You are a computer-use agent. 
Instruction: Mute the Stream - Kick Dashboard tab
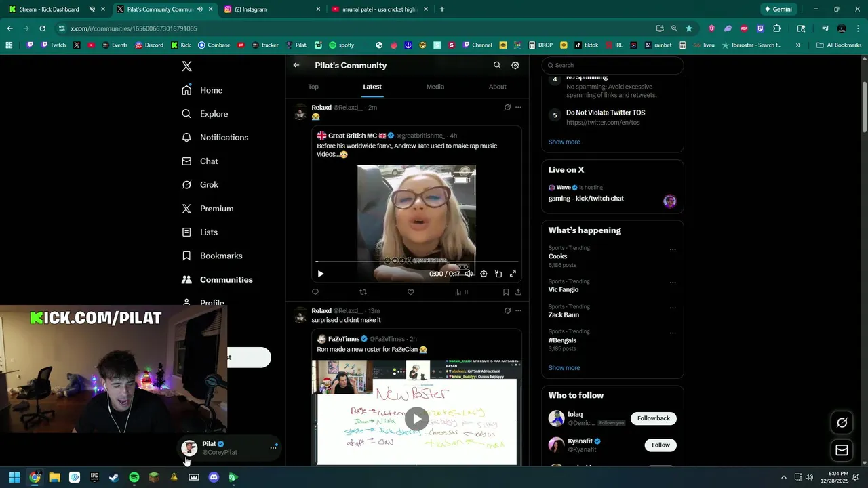coord(92,9)
